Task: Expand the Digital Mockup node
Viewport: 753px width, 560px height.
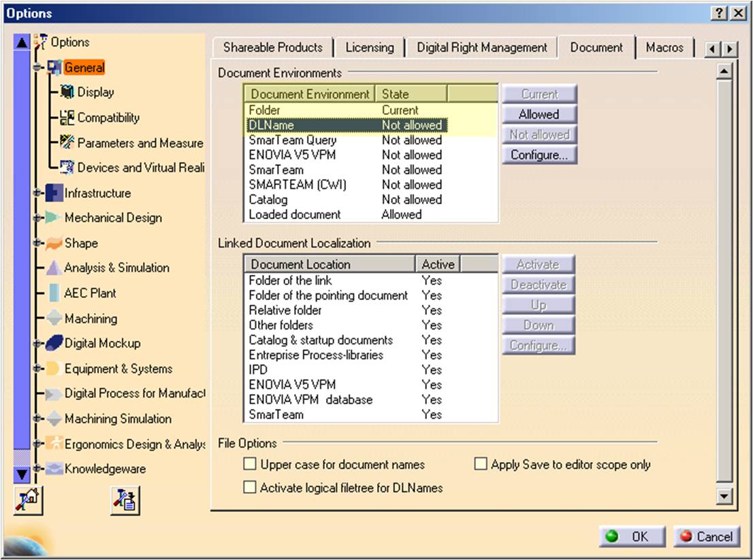Action: [x=37, y=343]
